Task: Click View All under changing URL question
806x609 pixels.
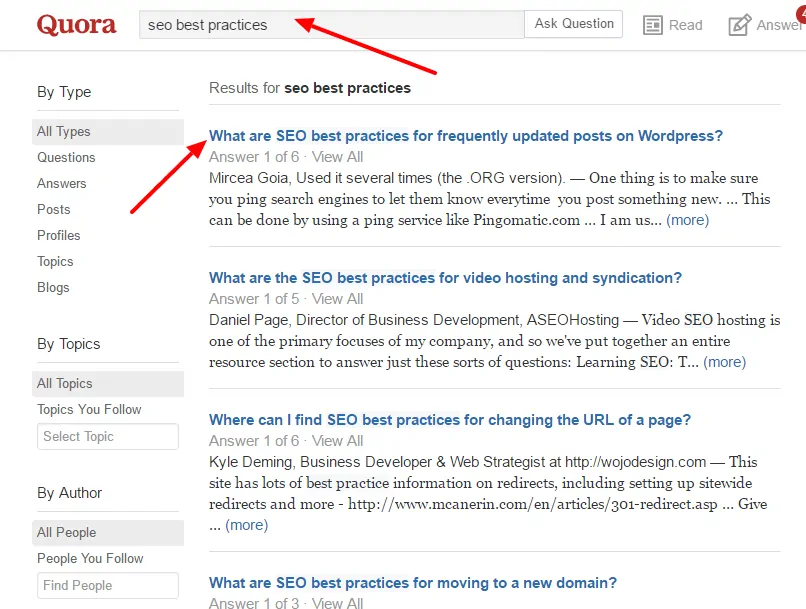Action: [x=338, y=441]
